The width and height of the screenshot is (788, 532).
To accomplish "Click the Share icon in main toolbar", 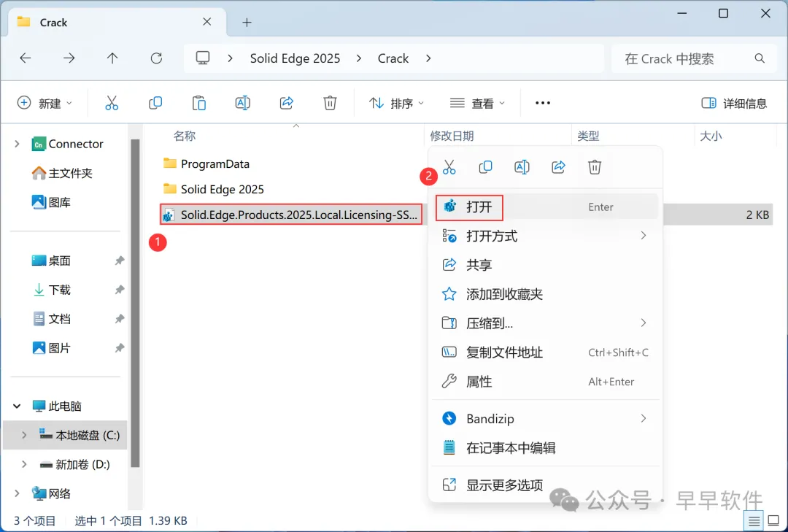I will pos(287,103).
